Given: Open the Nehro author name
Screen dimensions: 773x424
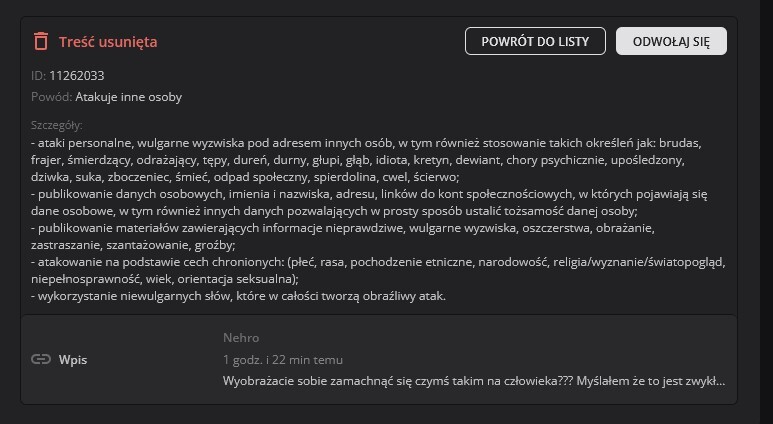Looking at the screenshot, I should pyautogui.click(x=241, y=338).
